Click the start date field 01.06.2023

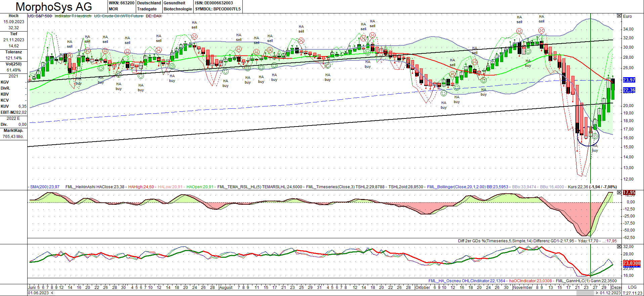(x=38, y=293)
